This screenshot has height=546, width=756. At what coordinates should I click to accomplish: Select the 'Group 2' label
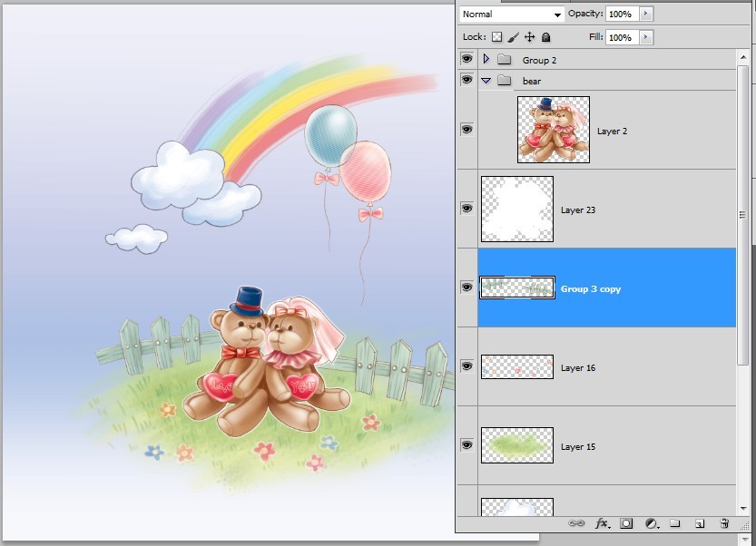539,60
